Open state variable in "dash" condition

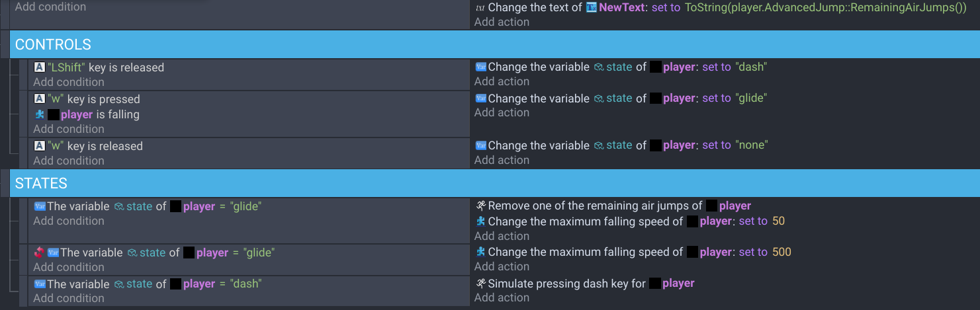tap(133, 284)
